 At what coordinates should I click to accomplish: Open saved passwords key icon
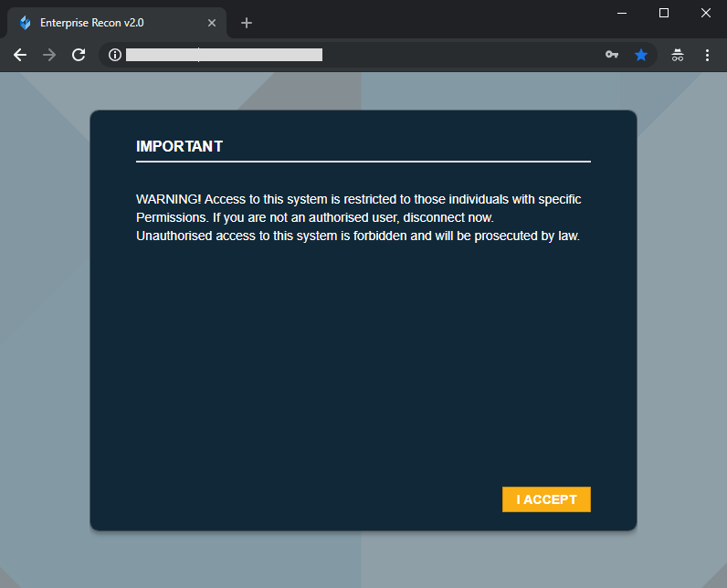point(612,55)
